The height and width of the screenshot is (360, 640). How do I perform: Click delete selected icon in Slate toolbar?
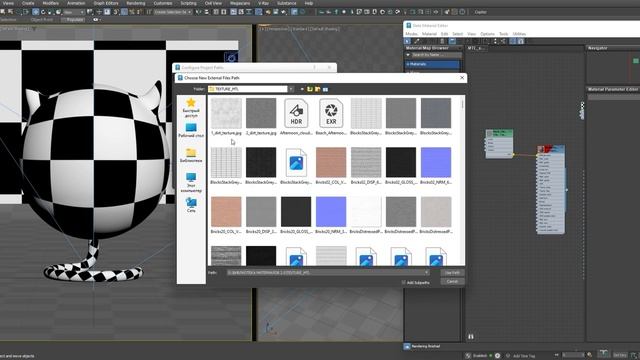pos(442,41)
